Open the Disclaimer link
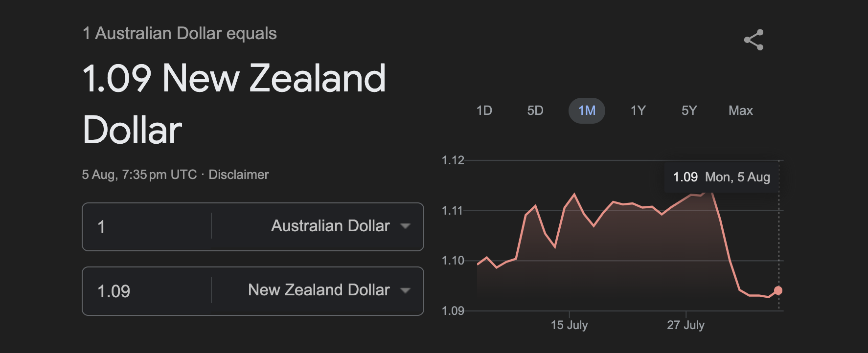Screen dimensions: 868x353 click(x=239, y=175)
